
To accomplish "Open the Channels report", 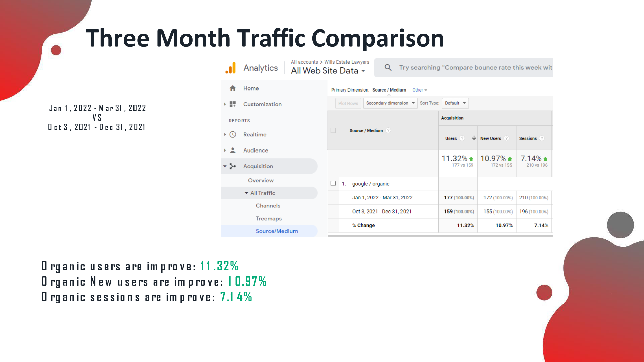I will [268, 206].
